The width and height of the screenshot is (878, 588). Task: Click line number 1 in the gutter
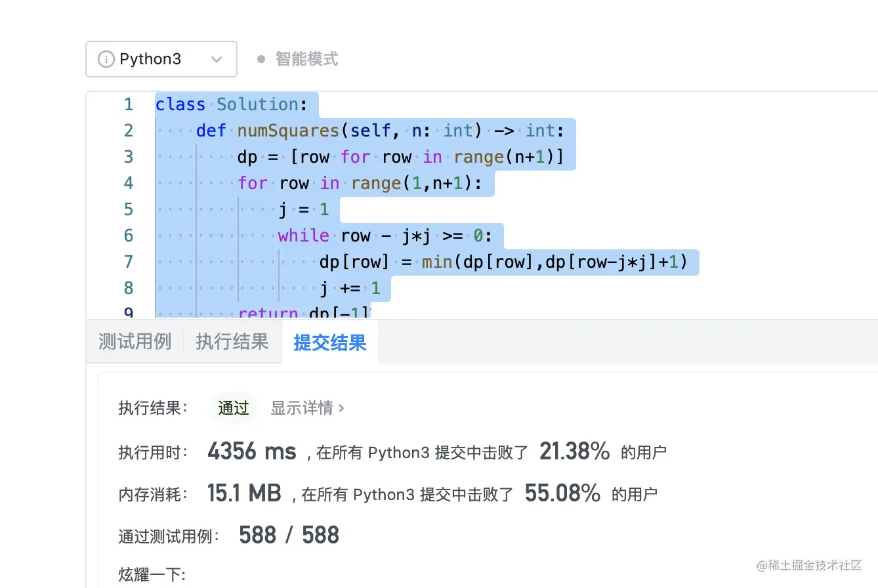[129, 104]
